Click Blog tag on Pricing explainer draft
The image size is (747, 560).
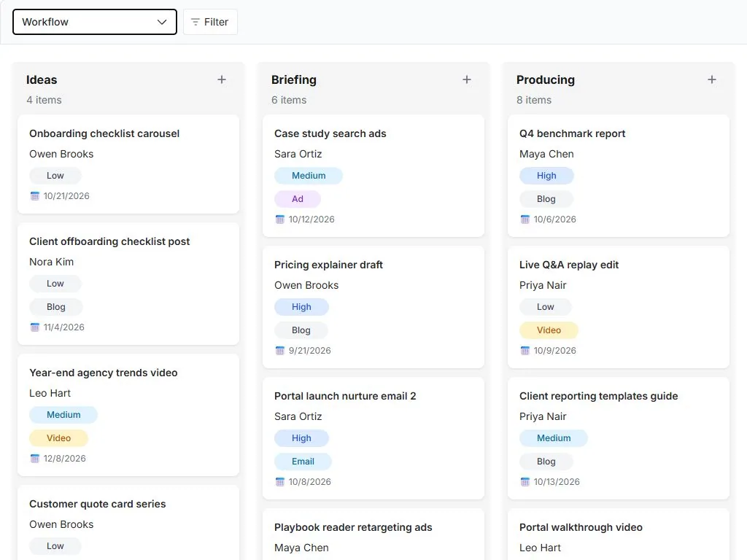click(301, 330)
